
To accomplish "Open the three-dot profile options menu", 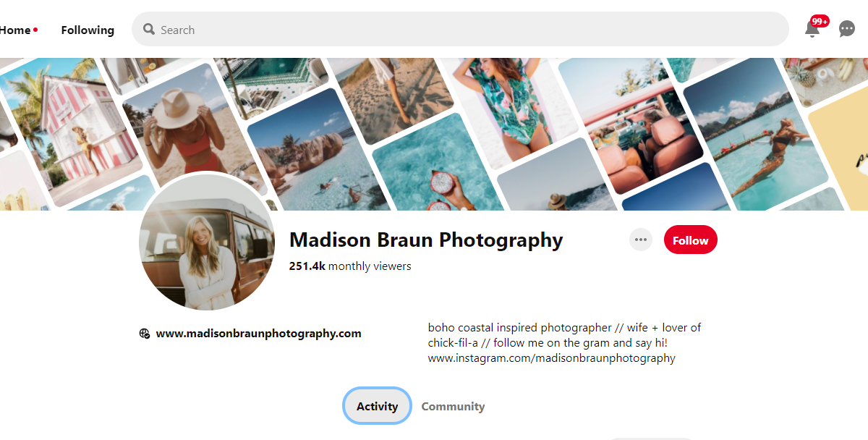I will click(x=640, y=240).
